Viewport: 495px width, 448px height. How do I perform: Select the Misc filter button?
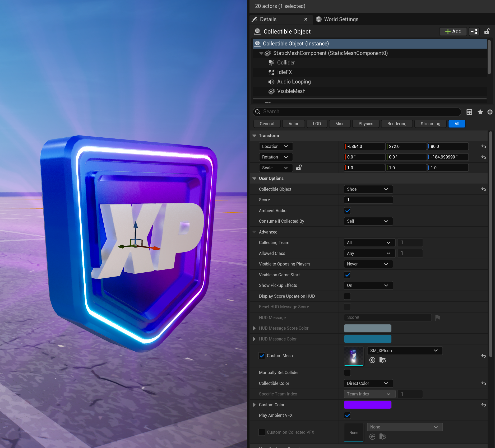tap(340, 124)
